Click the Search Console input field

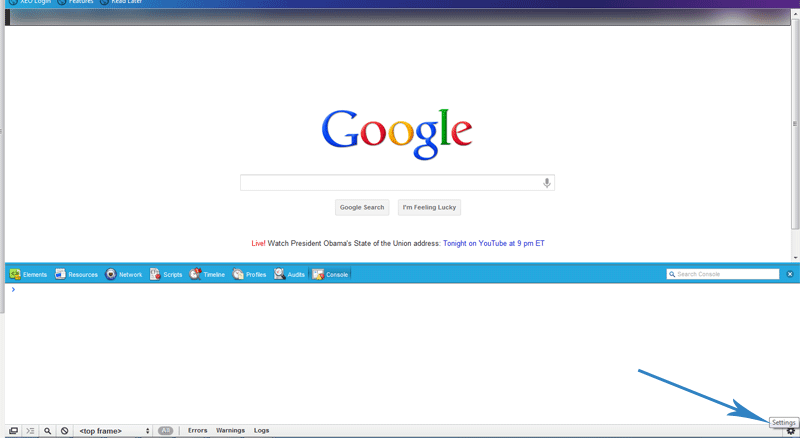723,274
